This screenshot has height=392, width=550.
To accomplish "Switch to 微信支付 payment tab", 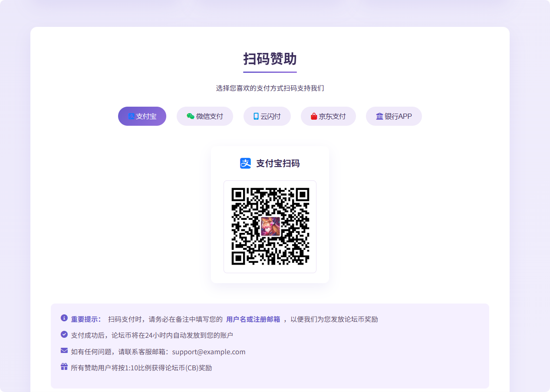I will [x=205, y=116].
